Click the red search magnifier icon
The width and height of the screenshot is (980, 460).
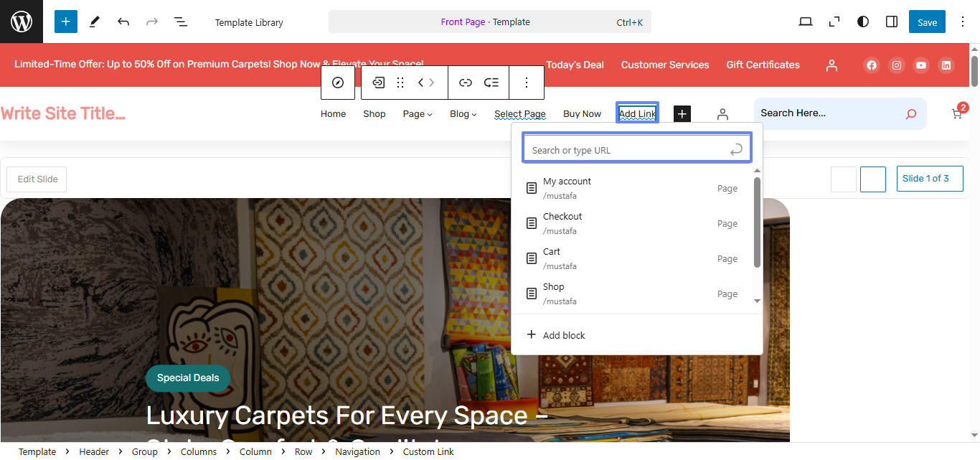(x=911, y=113)
